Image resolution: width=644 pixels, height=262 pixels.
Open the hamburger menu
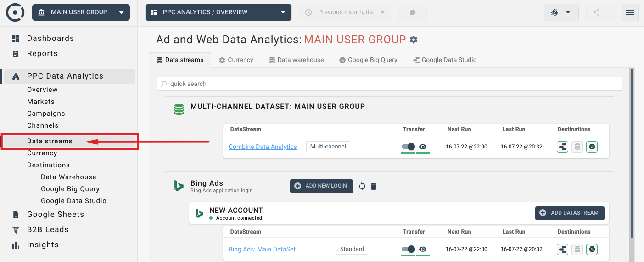pos(630,12)
